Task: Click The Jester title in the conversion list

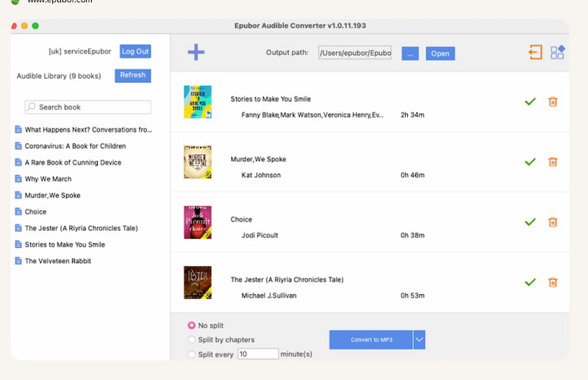Action: 287,279
